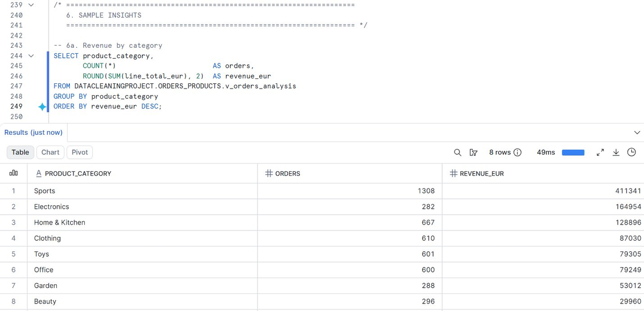Click orders value 282

428,207
